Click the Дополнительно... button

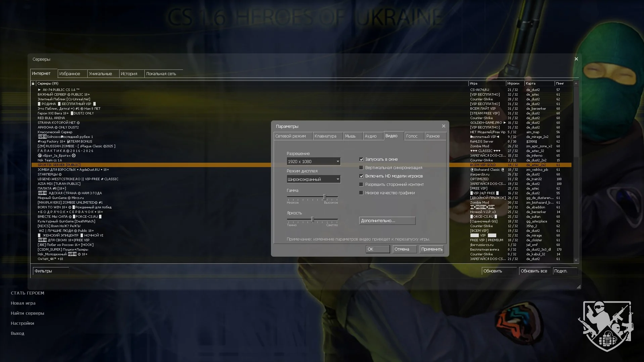pyautogui.click(x=387, y=221)
